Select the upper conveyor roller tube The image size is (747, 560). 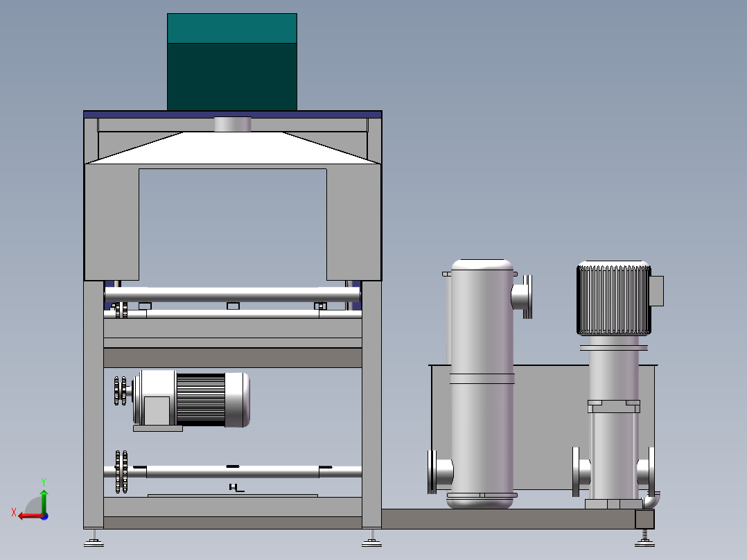click(233, 295)
